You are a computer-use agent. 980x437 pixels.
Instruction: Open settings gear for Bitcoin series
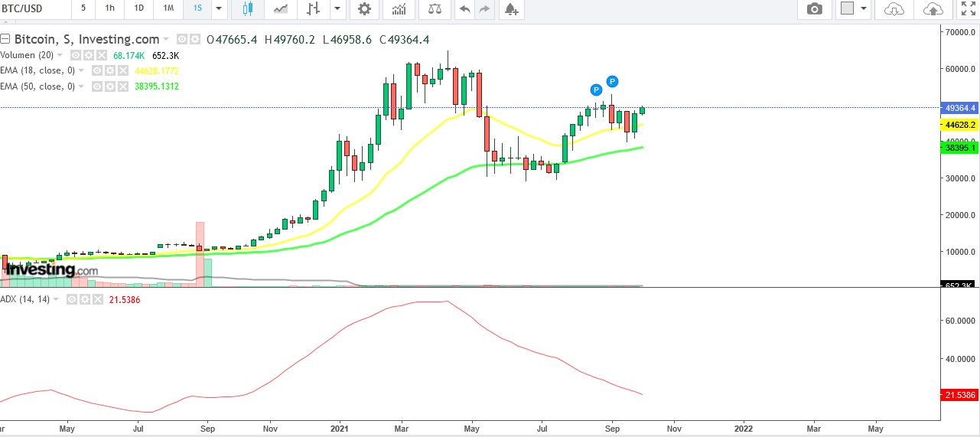click(x=194, y=39)
